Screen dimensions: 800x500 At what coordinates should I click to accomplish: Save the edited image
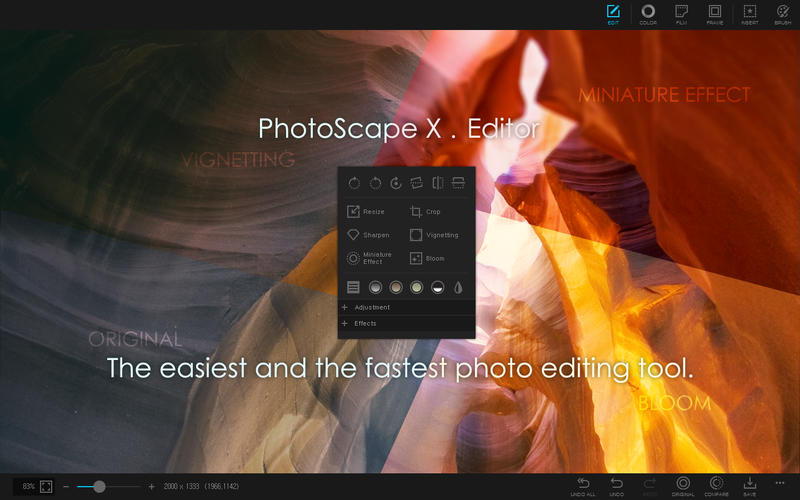(749, 487)
